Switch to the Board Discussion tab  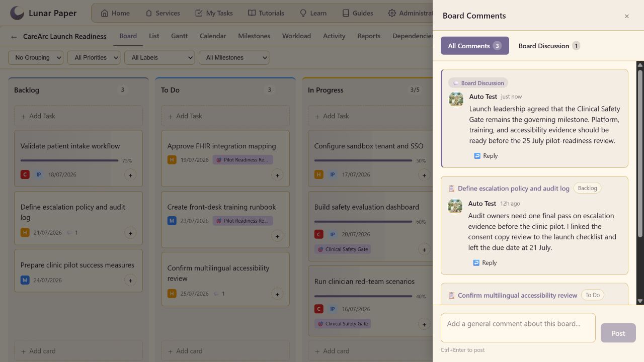[549, 46]
